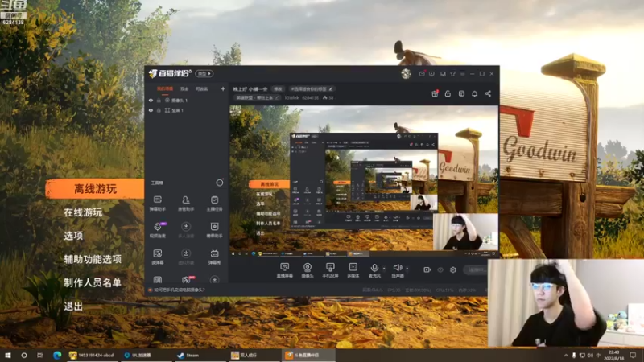Click the box icon between padlock and bell
The width and height of the screenshot is (644, 362).
click(461, 93)
